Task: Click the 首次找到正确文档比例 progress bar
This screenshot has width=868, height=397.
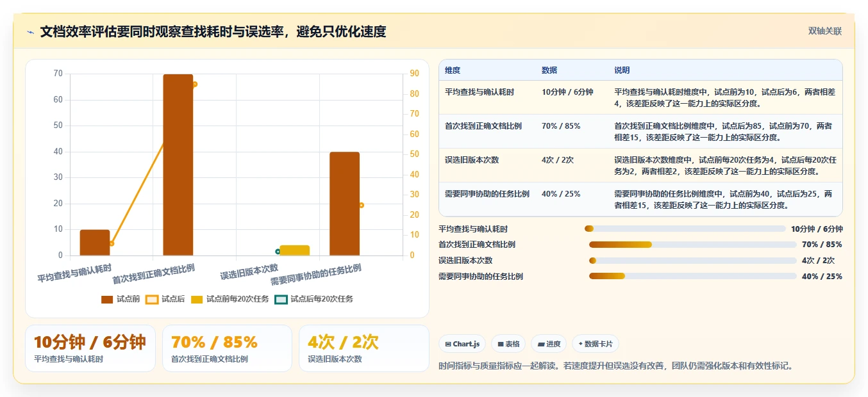Action: pyautogui.click(x=692, y=245)
